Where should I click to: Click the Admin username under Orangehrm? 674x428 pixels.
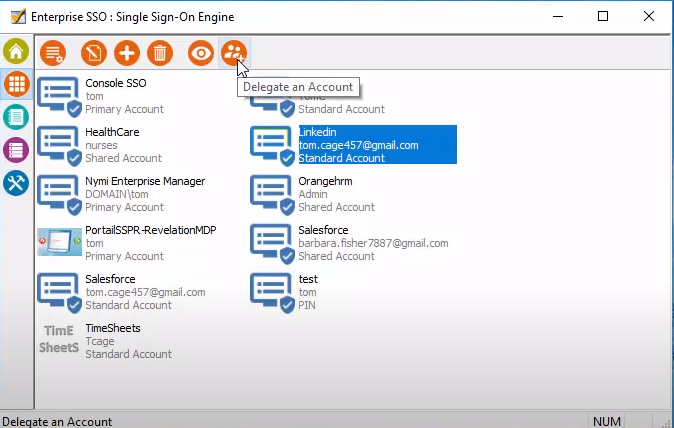313,194
